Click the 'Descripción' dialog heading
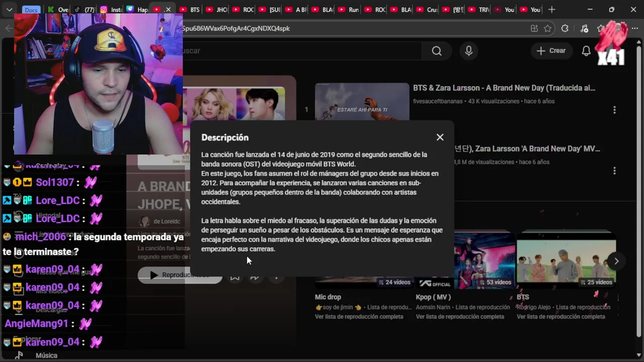 click(225, 137)
